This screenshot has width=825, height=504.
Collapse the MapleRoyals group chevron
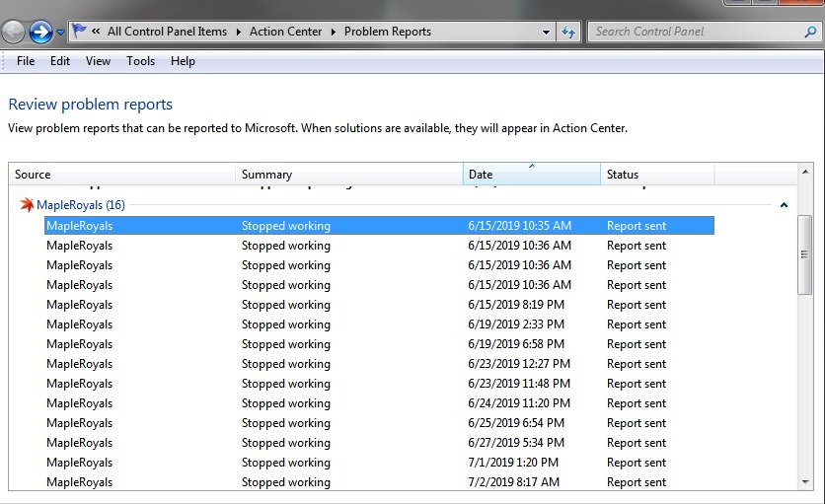[784, 205]
